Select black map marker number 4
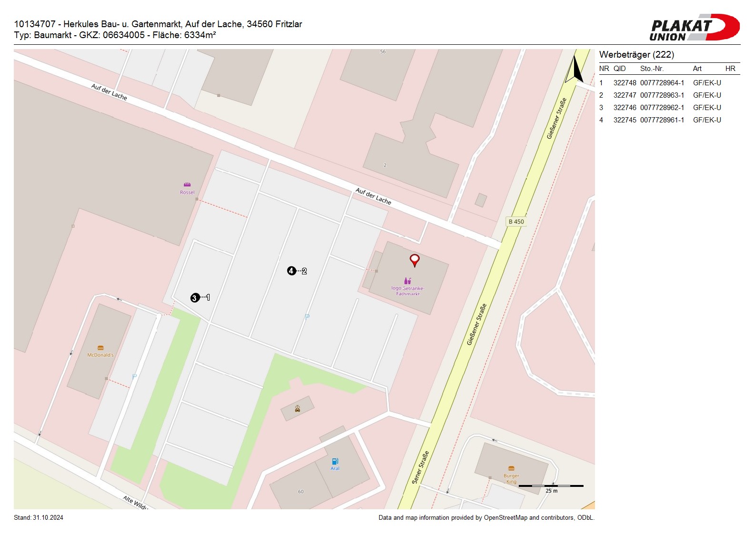The image size is (756, 535). [x=292, y=271]
